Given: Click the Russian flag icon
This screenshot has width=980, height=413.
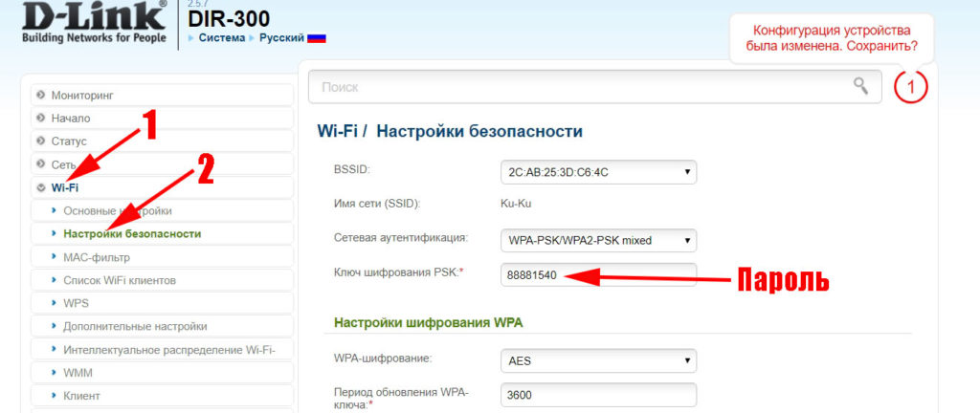Looking at the screenshot, I should coord(316,38).
